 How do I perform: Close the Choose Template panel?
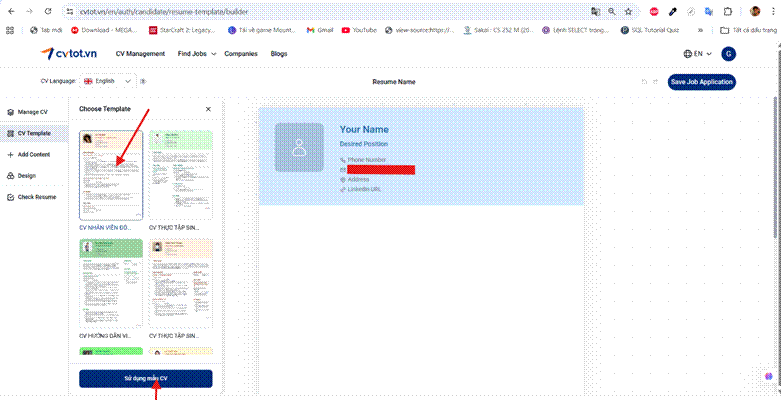point(208,108)
